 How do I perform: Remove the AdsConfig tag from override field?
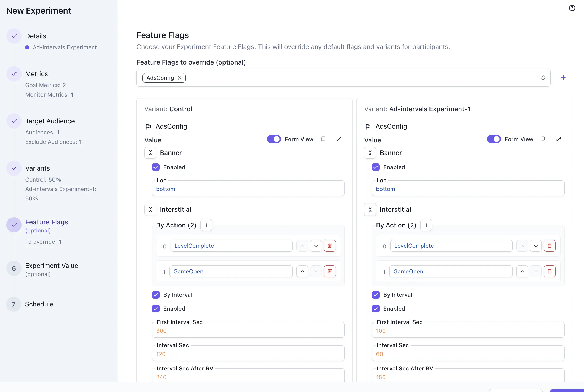tap(180, 78)
